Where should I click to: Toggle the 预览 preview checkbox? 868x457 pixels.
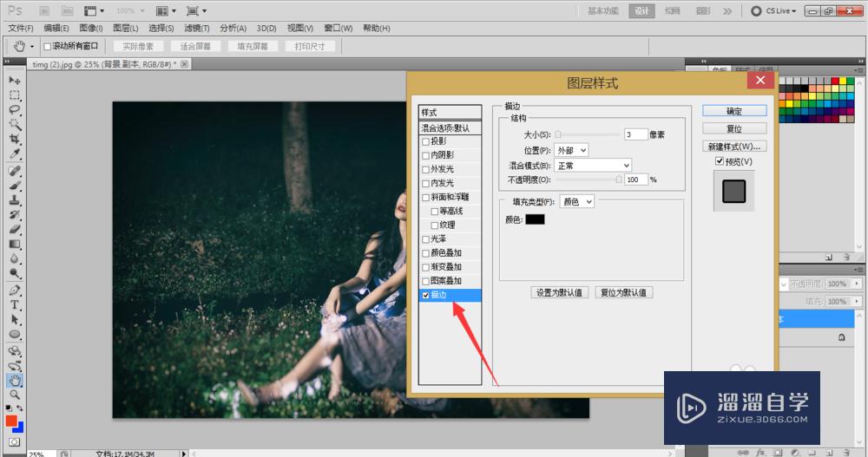pos(719,161)
